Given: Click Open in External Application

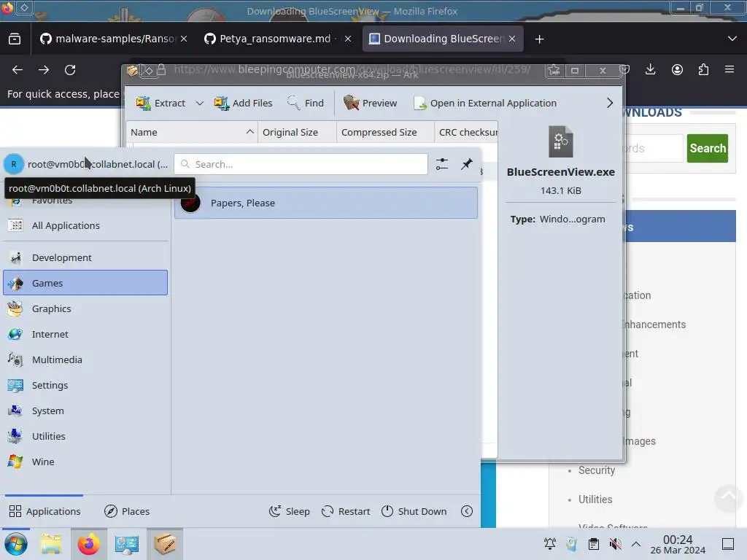Looking at the screenshot, I should pyautogui.click(x=485, y=103).
